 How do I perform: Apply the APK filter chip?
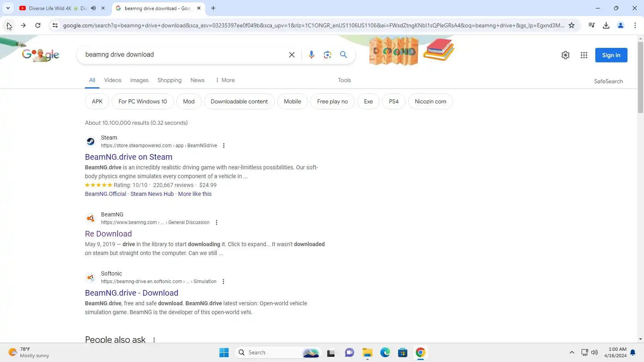tap(97, 101)
